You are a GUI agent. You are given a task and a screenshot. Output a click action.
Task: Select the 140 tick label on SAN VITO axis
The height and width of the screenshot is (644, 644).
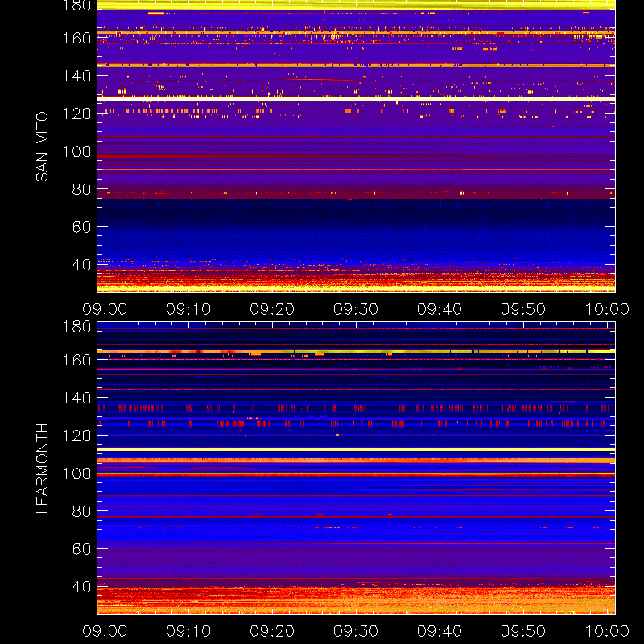[x=76, y=76]
